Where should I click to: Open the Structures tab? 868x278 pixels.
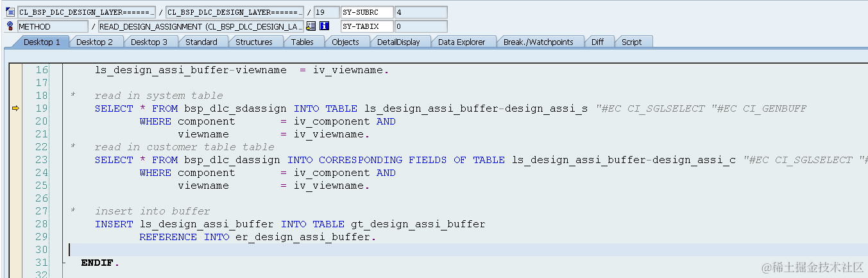(254, 42)
